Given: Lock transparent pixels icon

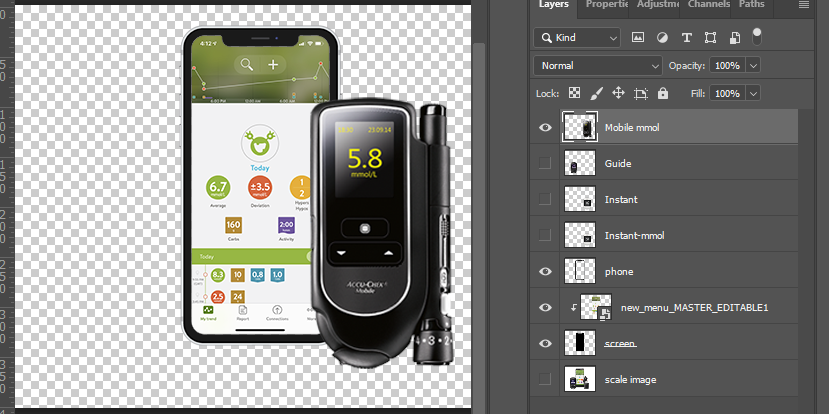Looking at the screenshot, I should [x=574, y=94].
